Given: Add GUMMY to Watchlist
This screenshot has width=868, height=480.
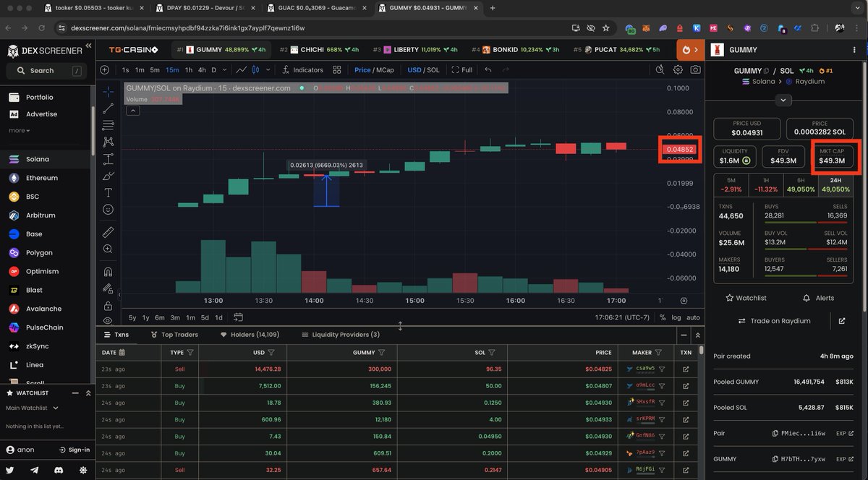Looking at the screenshot, I should click(x=746, y=298).
